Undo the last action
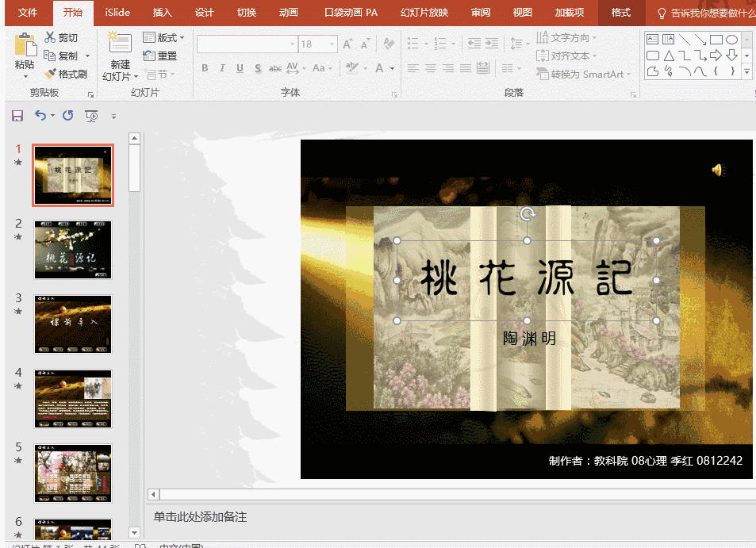 [x=40, y=115]
